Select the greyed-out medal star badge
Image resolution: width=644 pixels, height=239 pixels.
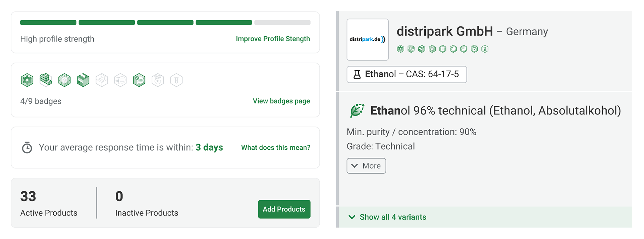tap(158, 80)
